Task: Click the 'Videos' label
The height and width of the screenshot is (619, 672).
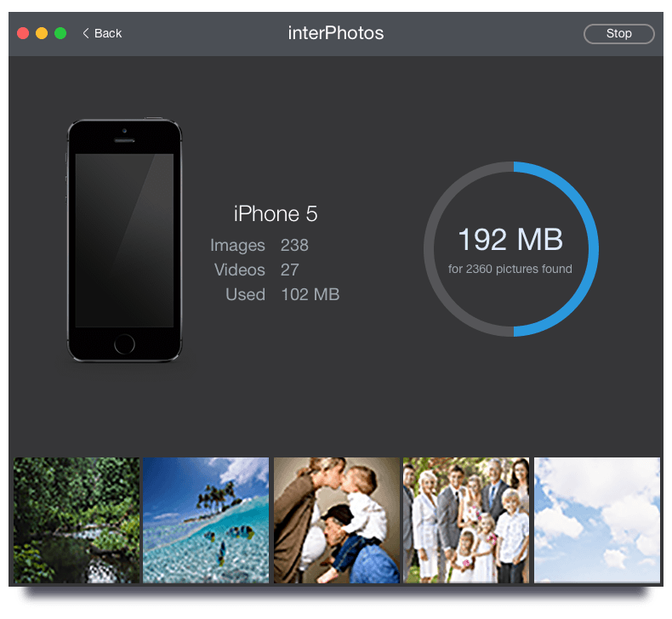Action: point(240,270)
